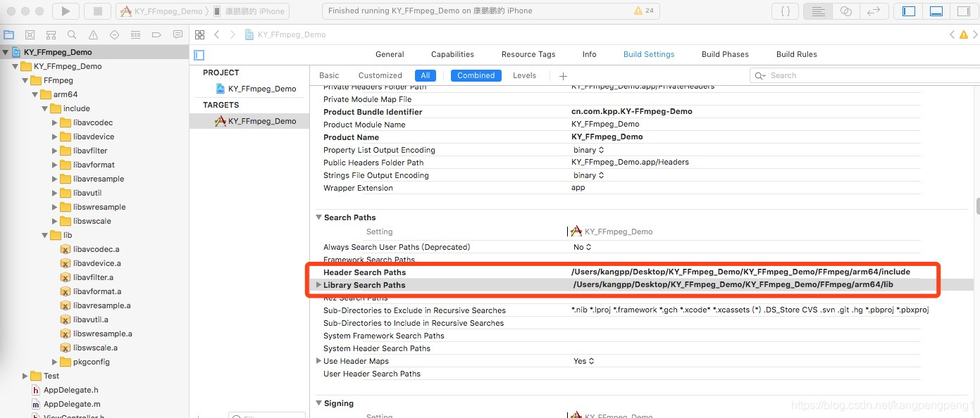
Task: Show the Symbol navigator
Action: point(51,34)
